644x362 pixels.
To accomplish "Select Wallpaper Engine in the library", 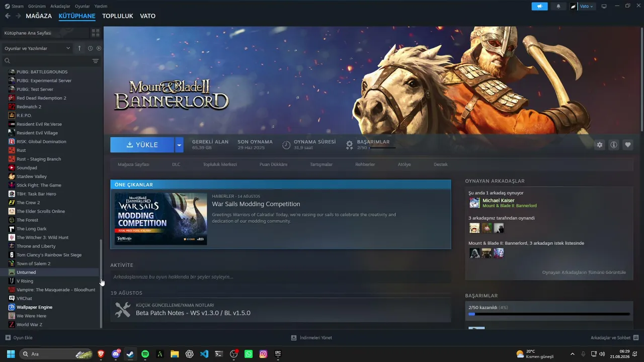I will tap(50, 307).
